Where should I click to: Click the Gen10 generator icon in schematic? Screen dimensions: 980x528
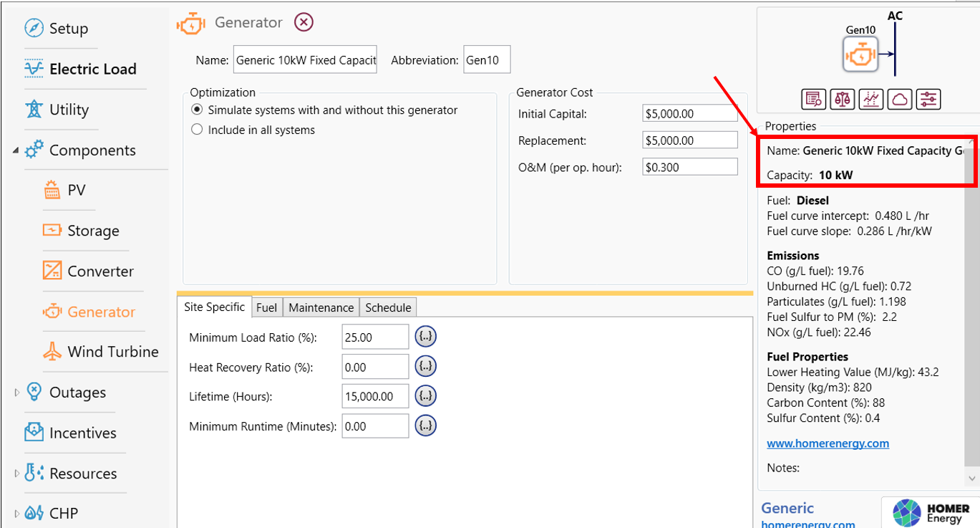point(860,54)
